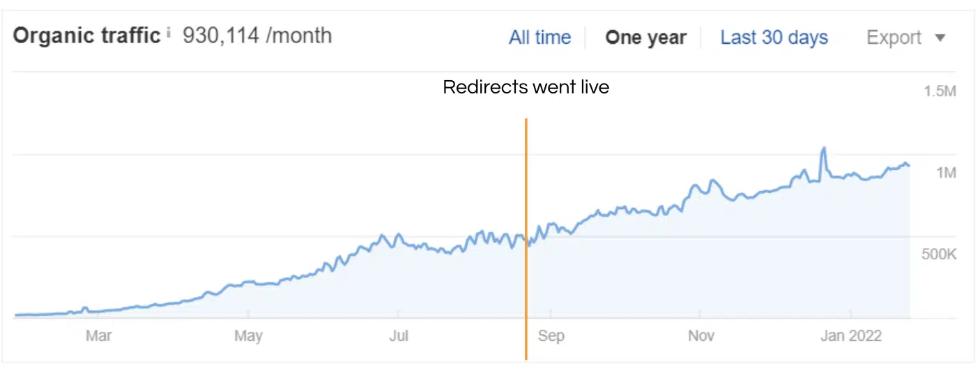This screenshot has width=980, height=368.
Task: Click the Jul date label
Action: coord(399,336)
